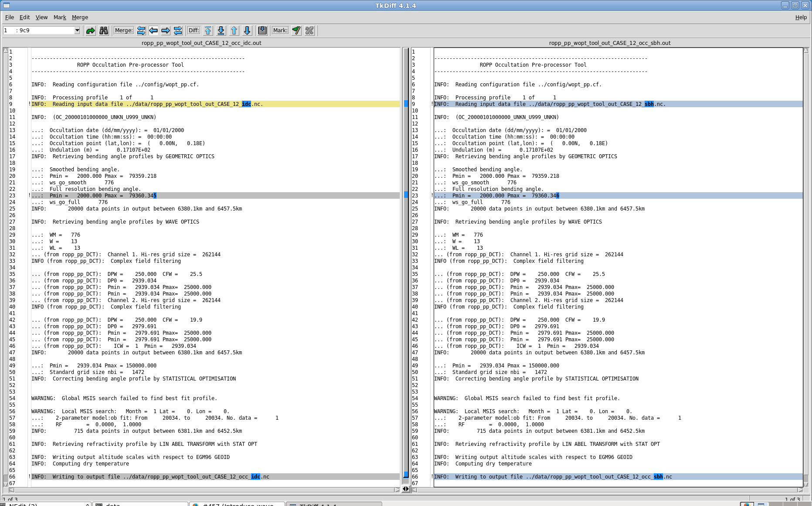Click right 'Standard grid size nbi = 1472' line
This screenshot has width=812, height=506.
point(499,372)
